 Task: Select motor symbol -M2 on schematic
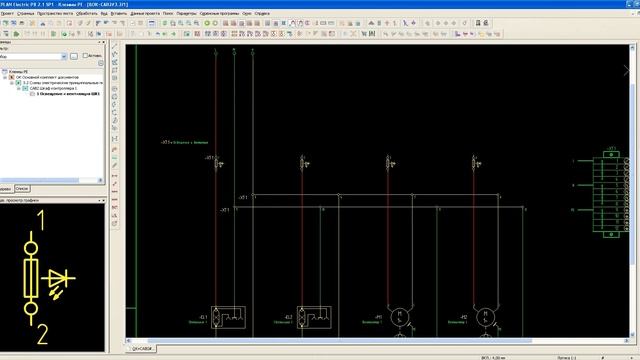486,317
